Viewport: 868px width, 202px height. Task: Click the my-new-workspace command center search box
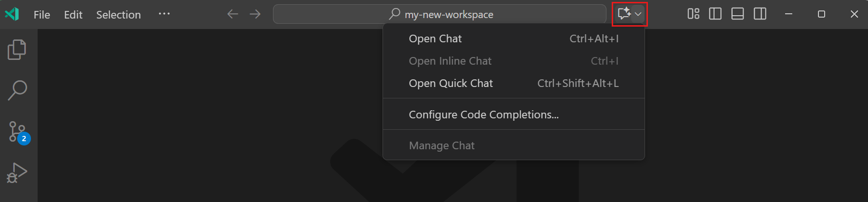click(x=439, y=14)
